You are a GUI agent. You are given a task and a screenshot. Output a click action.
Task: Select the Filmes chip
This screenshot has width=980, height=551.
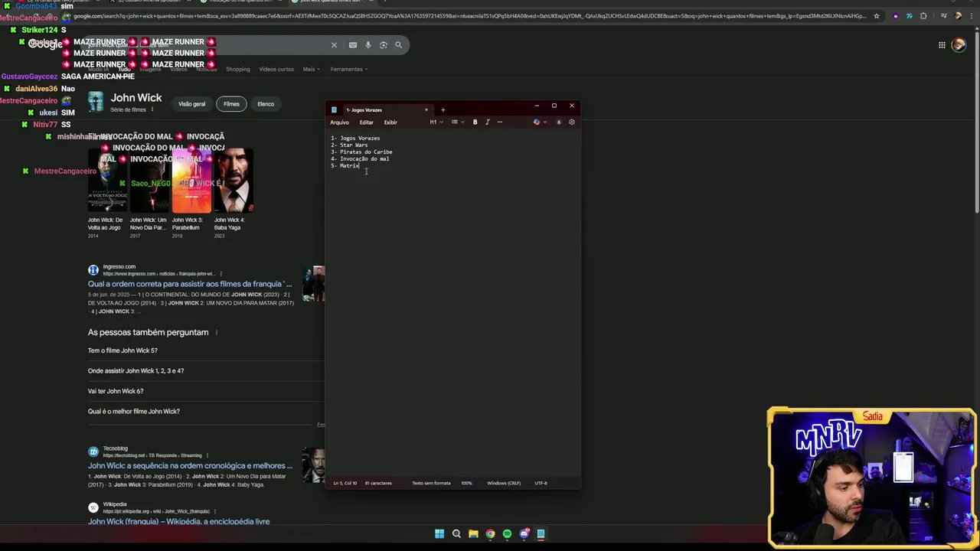click(231, 104)
